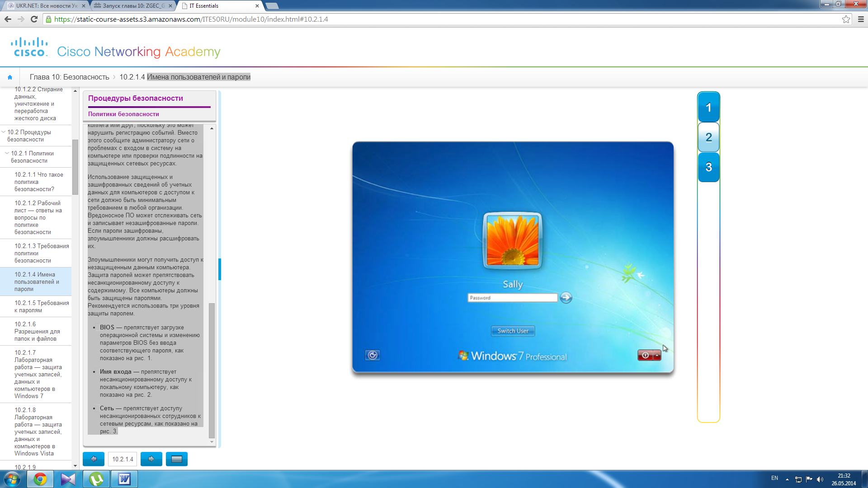Screen dimensions: 868x488
Task: Click Show desktop strip
Action: 864,479
